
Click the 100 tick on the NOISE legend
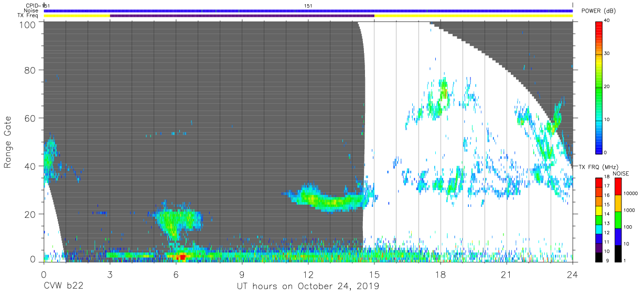point(628,227)
